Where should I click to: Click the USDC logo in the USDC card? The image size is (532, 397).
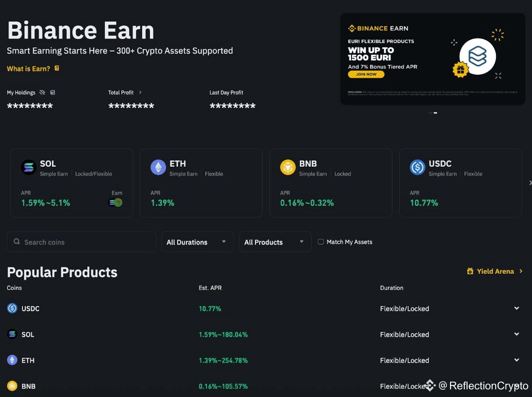[417, 167]
